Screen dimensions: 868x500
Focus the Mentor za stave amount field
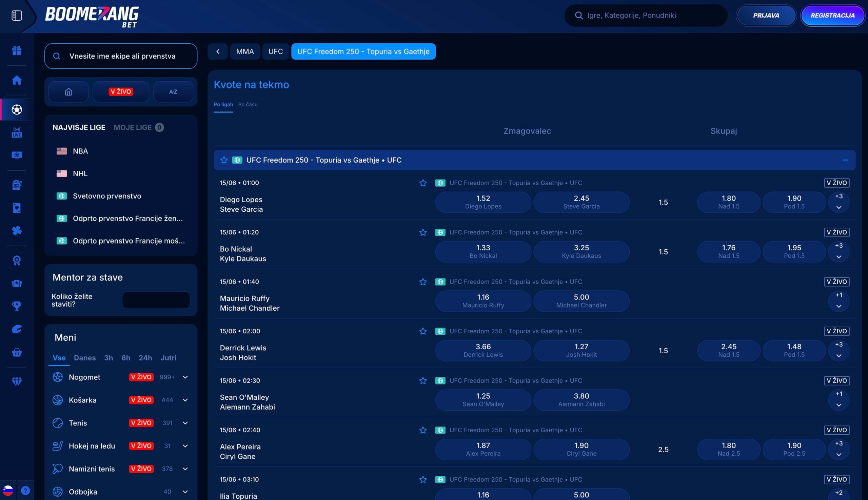[156, 300]
